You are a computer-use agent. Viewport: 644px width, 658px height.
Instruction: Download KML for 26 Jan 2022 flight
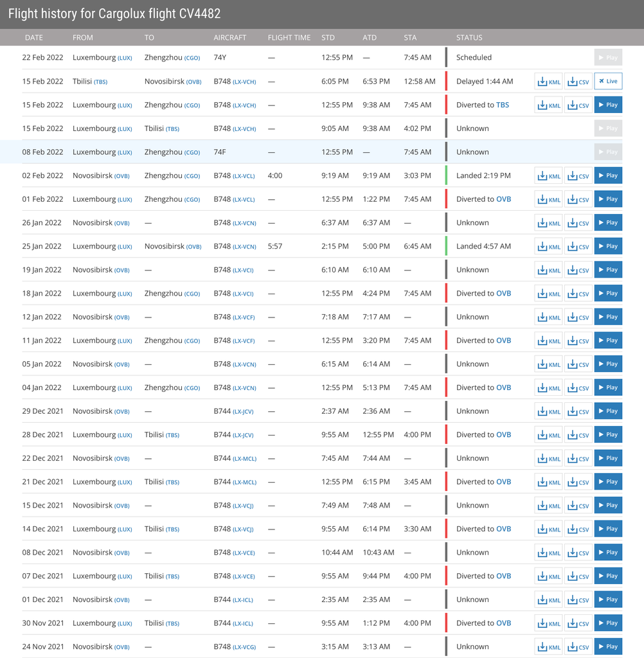[x=549, y=222]
